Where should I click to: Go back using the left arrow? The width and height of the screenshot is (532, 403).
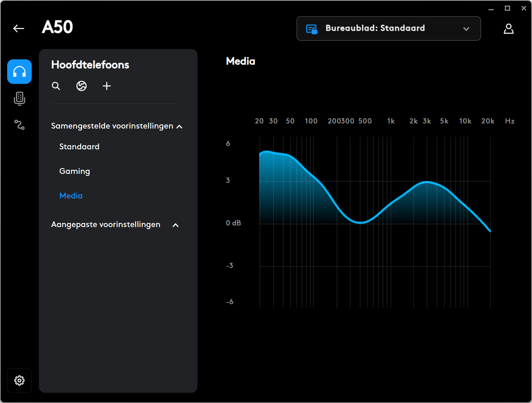tap(19, 28)
